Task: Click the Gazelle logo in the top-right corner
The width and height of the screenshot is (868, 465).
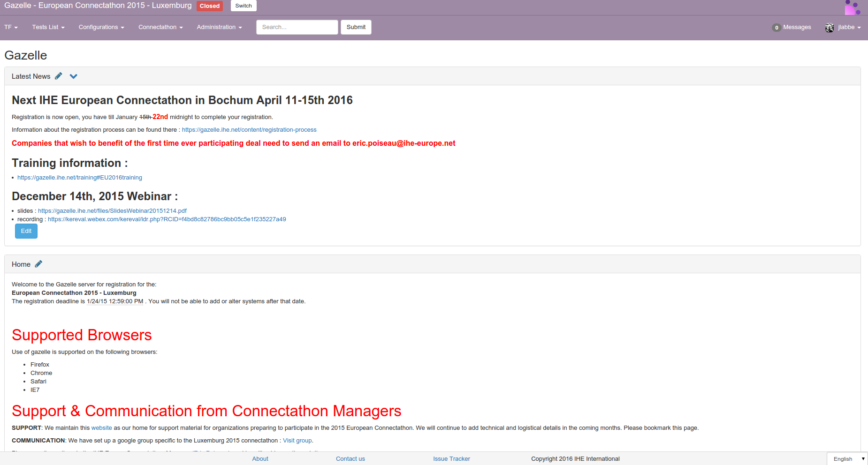Action: coord(852,7)
